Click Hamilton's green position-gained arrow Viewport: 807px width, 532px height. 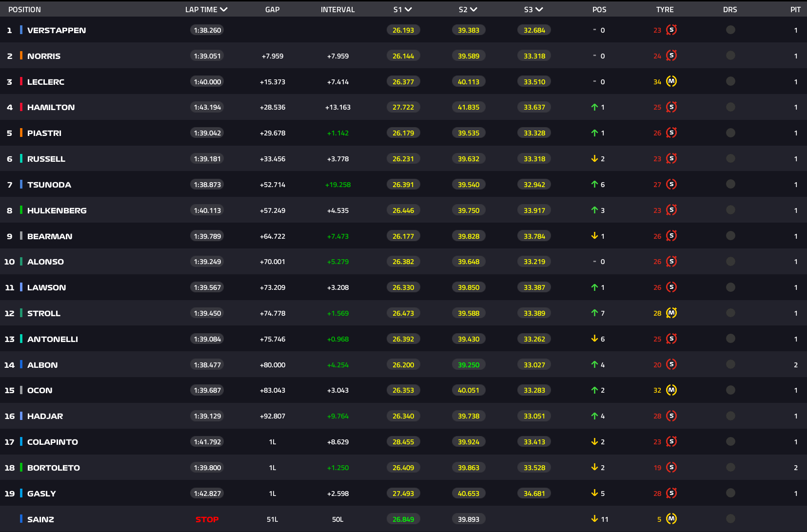point(594,107)
